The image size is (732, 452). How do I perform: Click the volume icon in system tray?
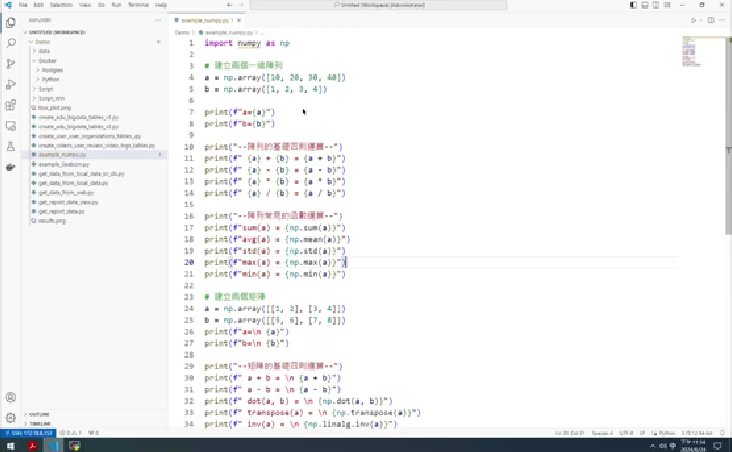[x=662, y=445]
